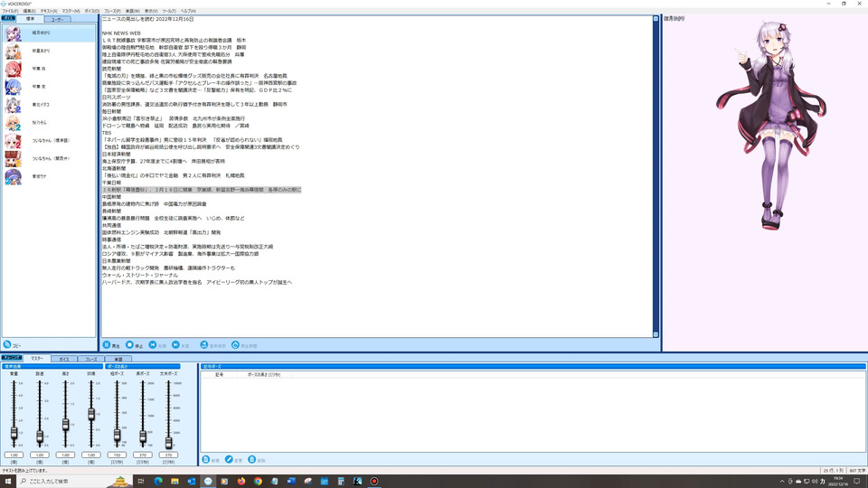
Task: Click the 抑揚 intonation slider handle
Action: [x=91, y=414]
